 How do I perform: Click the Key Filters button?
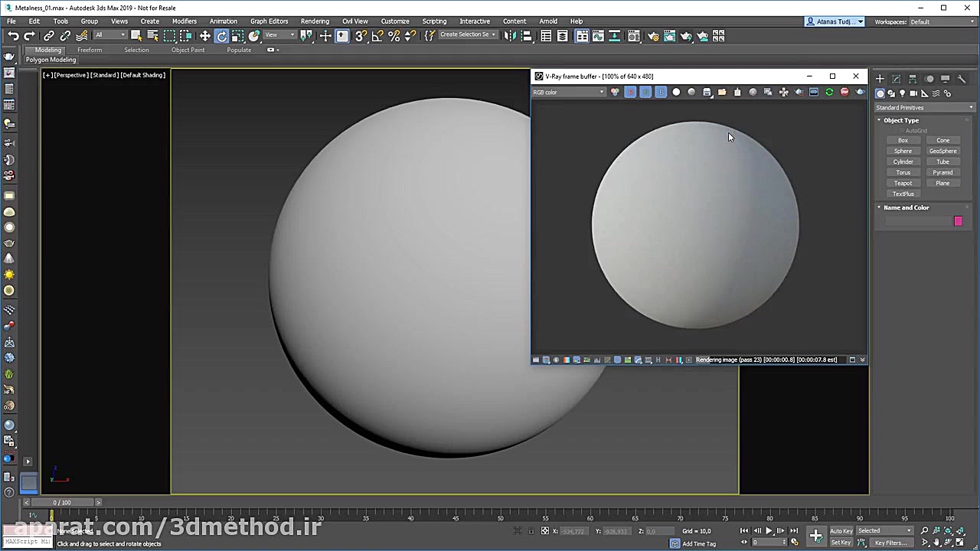point(890,543)
